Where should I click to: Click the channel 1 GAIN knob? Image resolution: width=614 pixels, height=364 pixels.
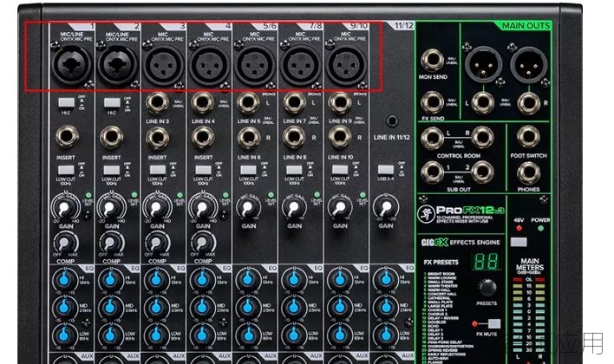(x=64, y=208)
